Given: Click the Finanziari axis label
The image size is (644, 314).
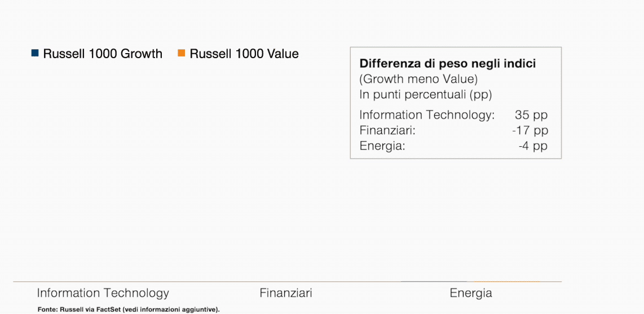Looking at the screenshot, I should [x=286, y=293].
